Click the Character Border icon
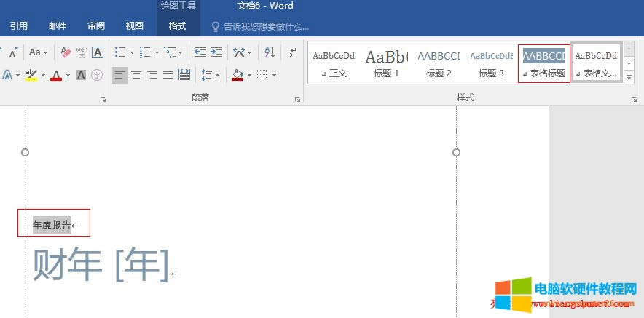 click(98, 52)
